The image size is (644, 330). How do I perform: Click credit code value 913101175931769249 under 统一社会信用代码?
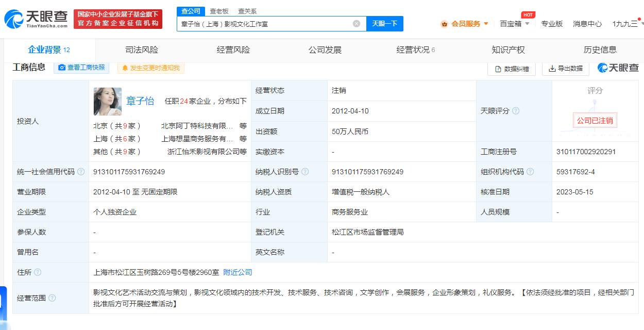point(129,172)
